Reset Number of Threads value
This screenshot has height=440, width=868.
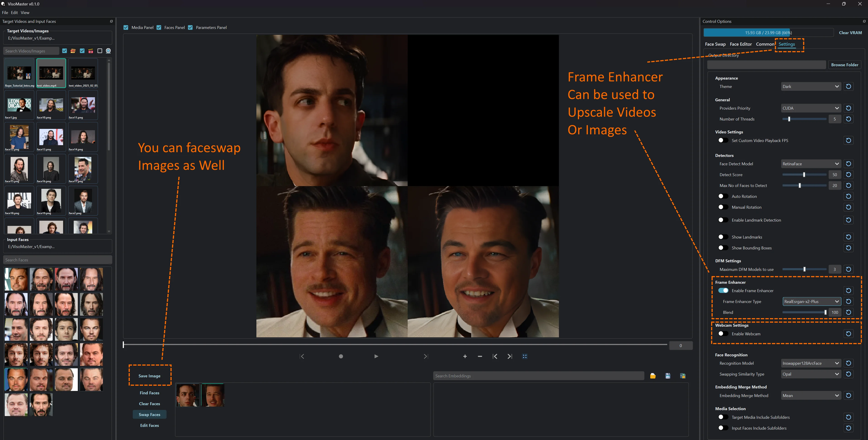849,119
